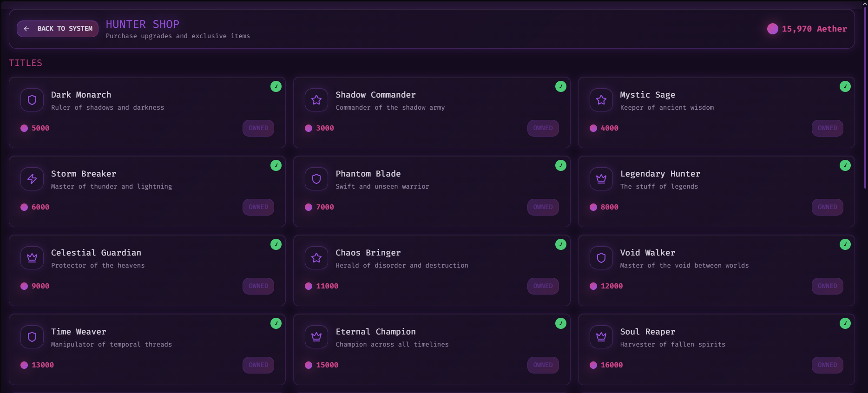Click the 7000 price on Phantom Blade

pyautogui.click(x=325, y=207)
